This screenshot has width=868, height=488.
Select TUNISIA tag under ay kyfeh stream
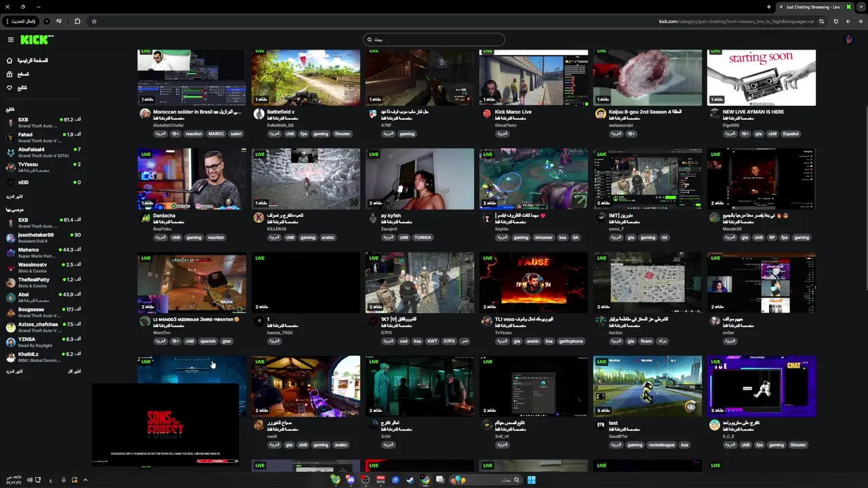click(x=422, y=237)
